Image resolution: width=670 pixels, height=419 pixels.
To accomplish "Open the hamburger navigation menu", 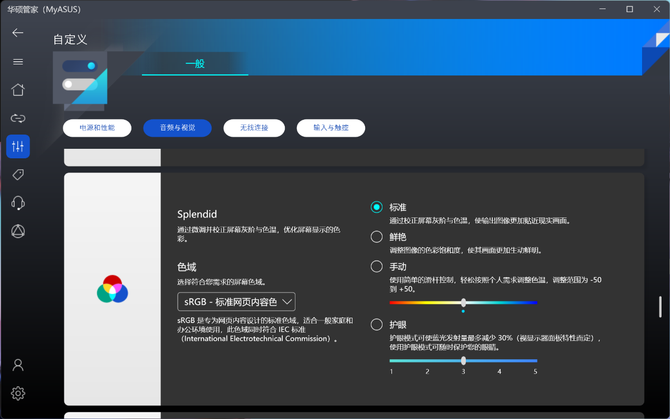I will point(18,62).
